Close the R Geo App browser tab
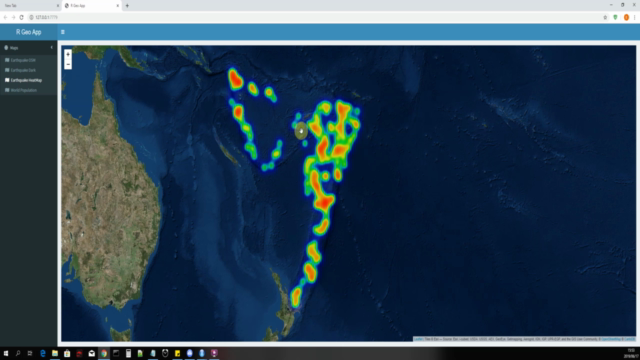This screenshot has height=360, width=640. pyautogui.click(x=118, y=6)
